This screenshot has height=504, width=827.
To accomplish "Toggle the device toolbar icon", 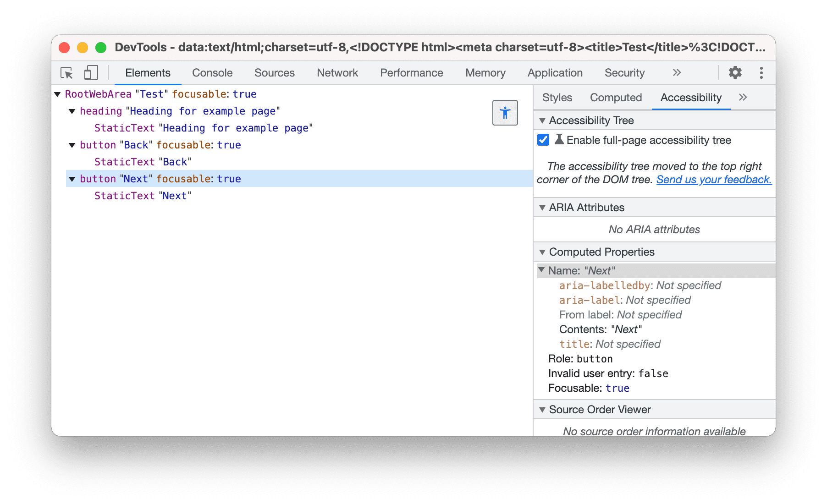I will coord(91,72).
